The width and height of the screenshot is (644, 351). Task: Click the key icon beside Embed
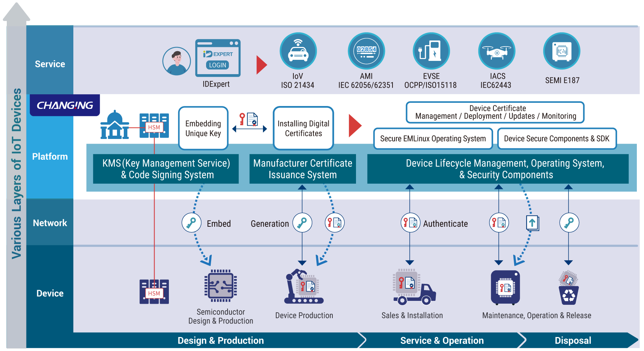click(191, 223)
